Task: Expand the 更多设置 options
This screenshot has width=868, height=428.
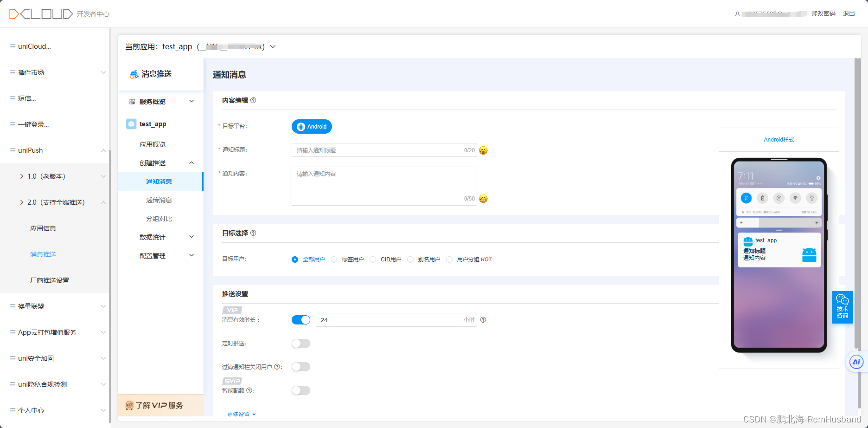Action: (x=240, y=414)
